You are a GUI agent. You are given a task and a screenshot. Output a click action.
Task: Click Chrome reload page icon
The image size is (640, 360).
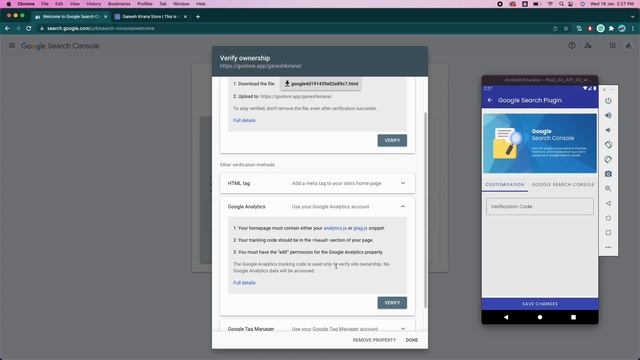pos(29,29)
